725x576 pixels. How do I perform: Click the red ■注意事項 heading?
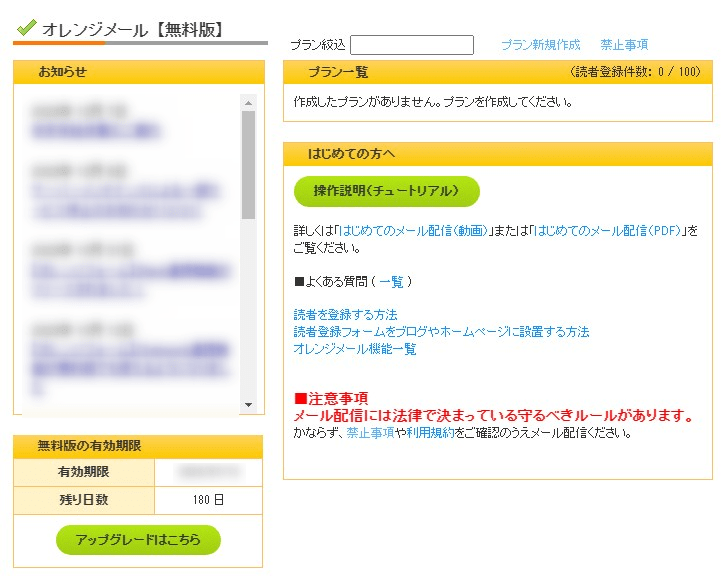point(331,398)
